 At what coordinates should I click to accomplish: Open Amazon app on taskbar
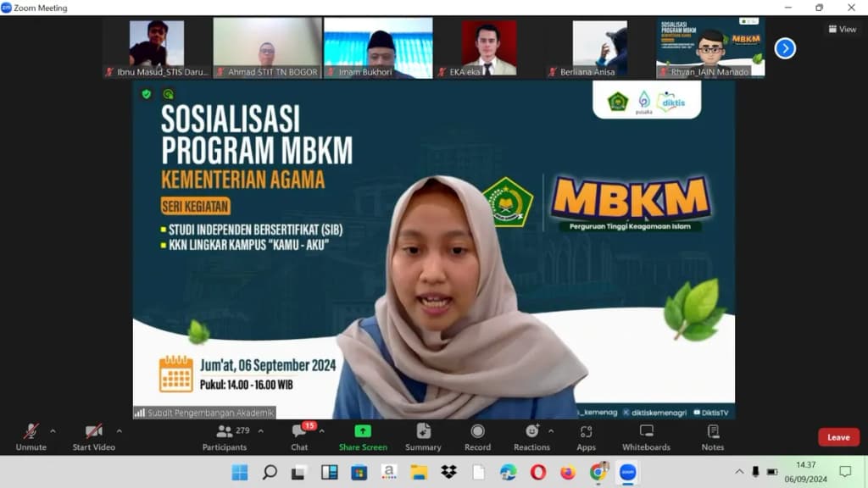tap(388, 472)
